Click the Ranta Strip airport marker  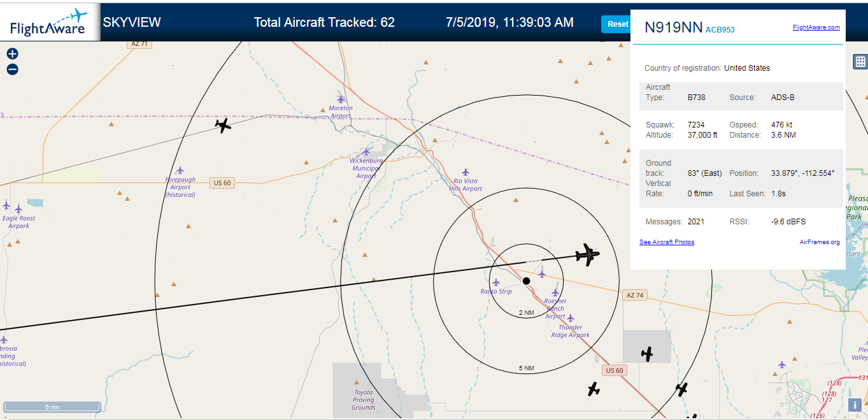(x=496, y=282)
